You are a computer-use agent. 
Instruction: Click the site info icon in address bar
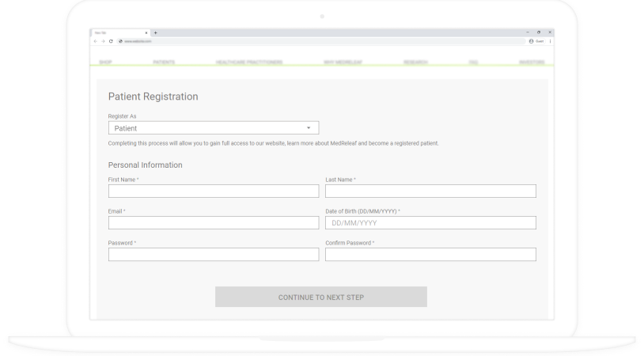coord(120,41)
